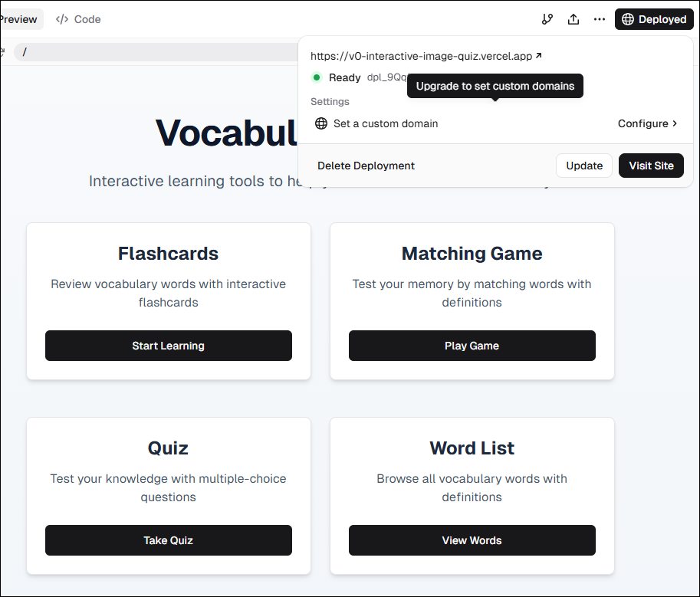
Task: Select Delete Deployment
Action: [x=366, y=166]
